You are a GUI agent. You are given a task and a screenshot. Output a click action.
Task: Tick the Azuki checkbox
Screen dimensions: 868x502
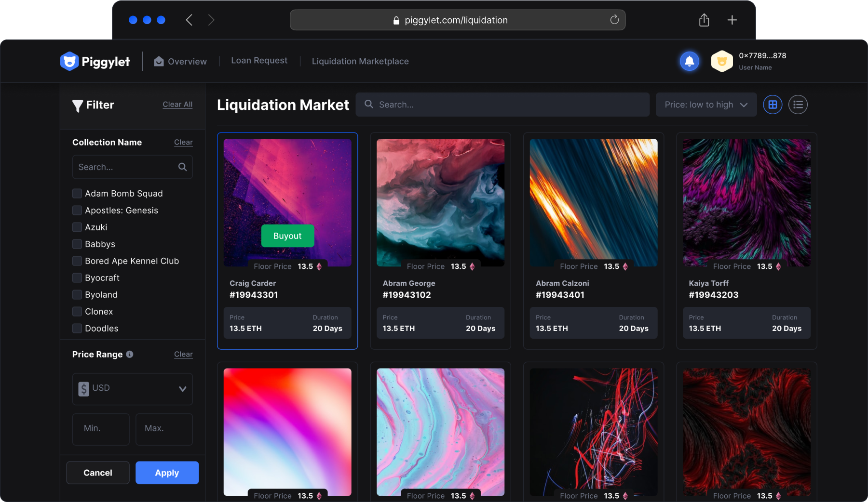coord(77,227)
